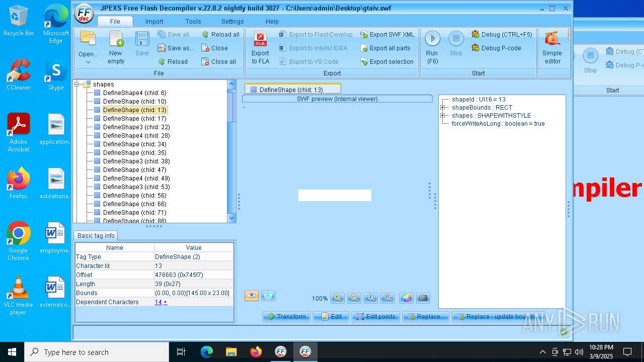Click Save as in File group
This screenshot has width=644, height=362.
point(175,48)
